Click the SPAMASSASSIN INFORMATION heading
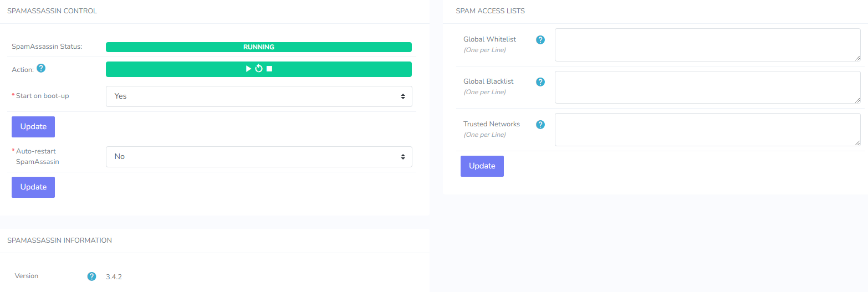The width and height of the screenshot is (868, 292). 60,240
